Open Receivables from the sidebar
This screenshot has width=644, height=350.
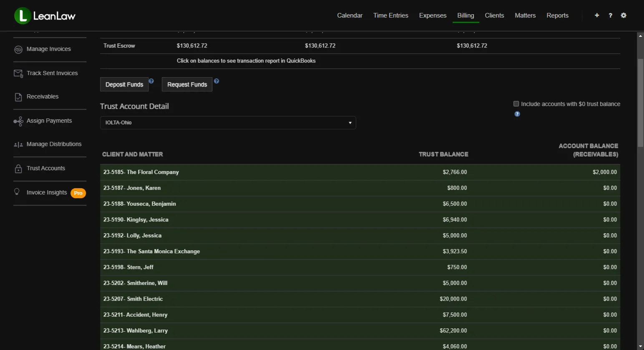click(x=43, y=97)
